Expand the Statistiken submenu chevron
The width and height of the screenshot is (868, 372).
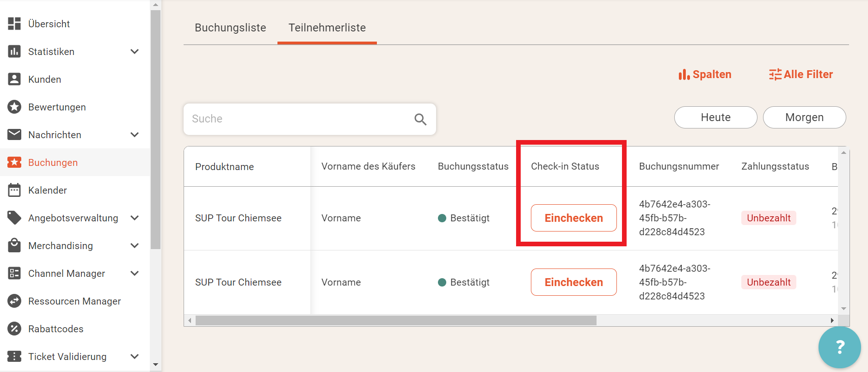(135, 51)
